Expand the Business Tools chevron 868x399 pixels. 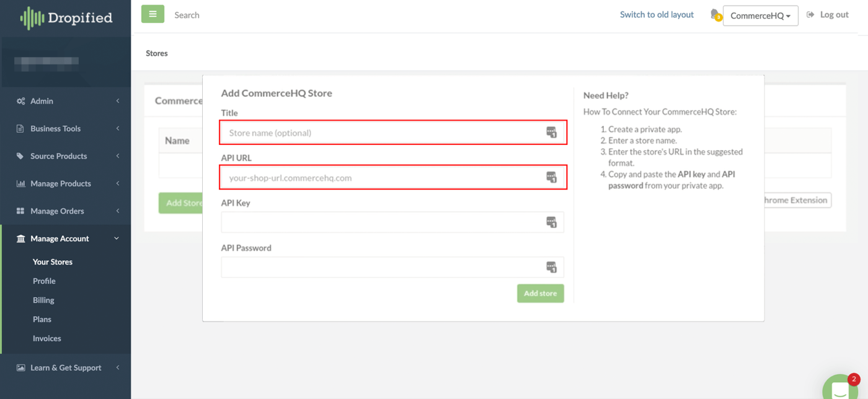(118, 129)
